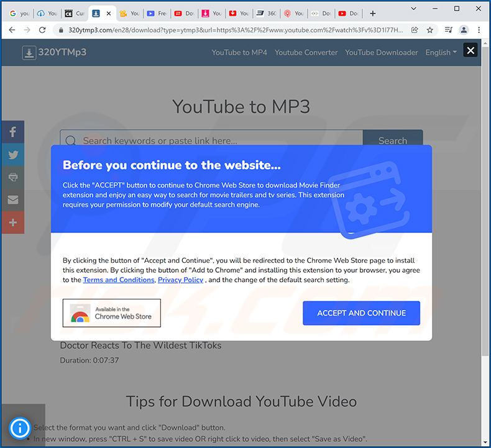Click the print sidebar icon
This screenshot has width=491, height=448.
13,177
